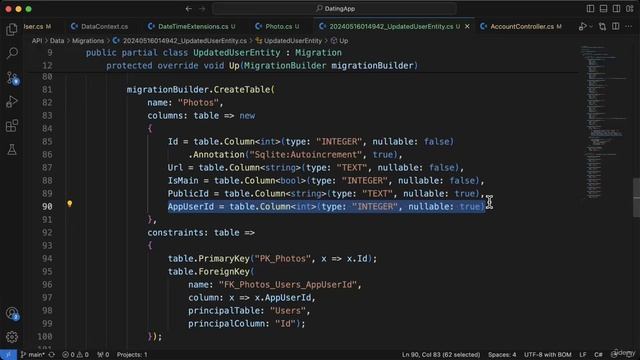Click the selected AppUserId line 90

(326, 207)
